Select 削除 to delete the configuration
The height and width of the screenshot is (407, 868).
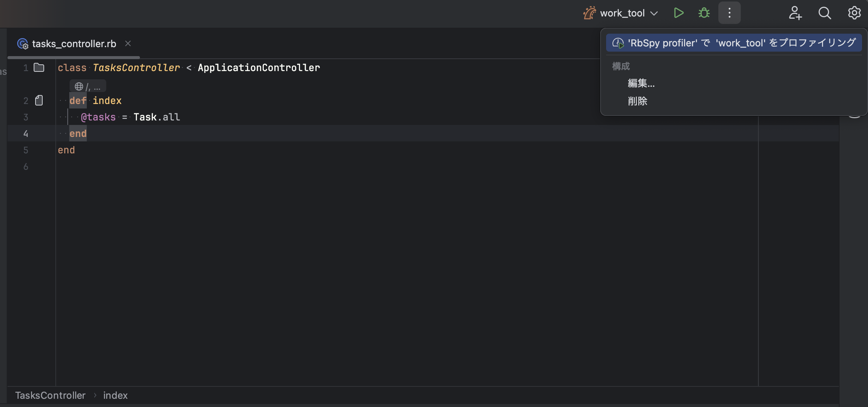coord(637,101)
